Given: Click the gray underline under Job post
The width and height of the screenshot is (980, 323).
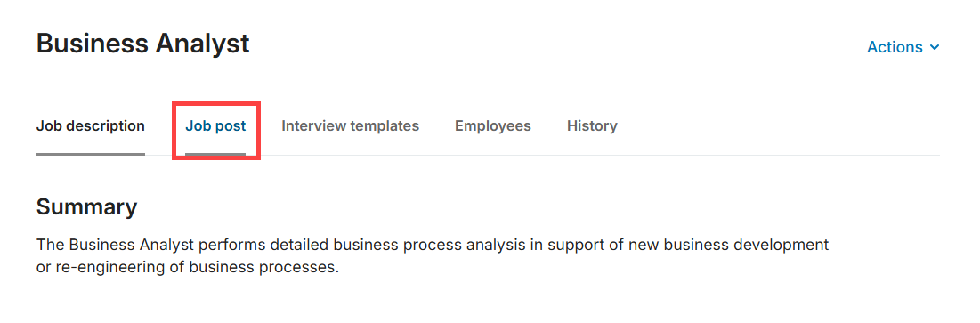Looking at the screenshot, I should click(x=215, y=154).
